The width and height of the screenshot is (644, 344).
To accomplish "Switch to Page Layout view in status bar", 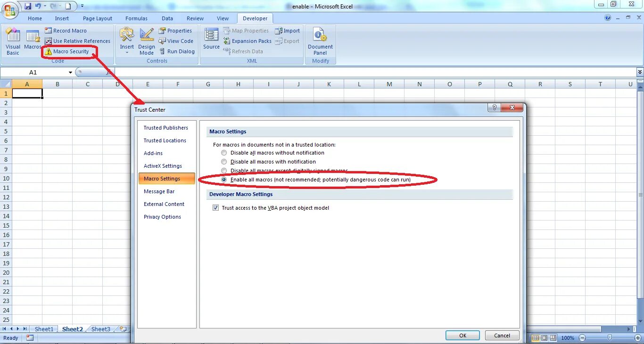I will tap(545, 338).
